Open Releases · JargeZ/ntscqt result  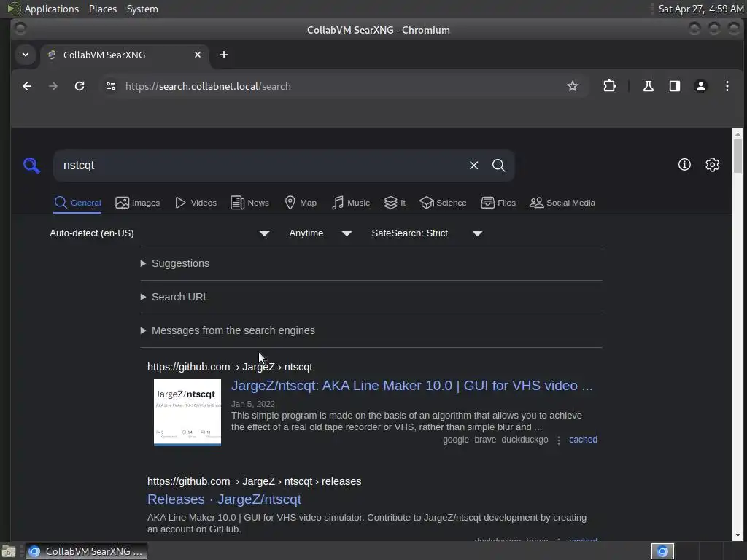(x=224, y=499)
